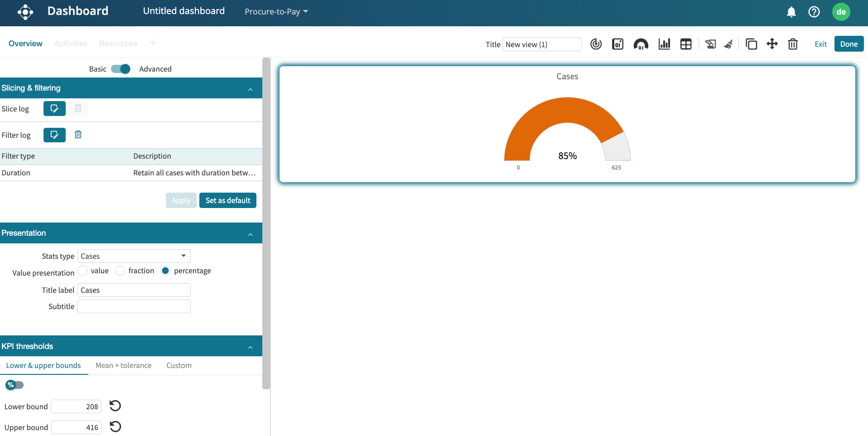This screenshot has width=868, height=436.
Task: Select the bar chart icon in toolbar
Action: 664,44
